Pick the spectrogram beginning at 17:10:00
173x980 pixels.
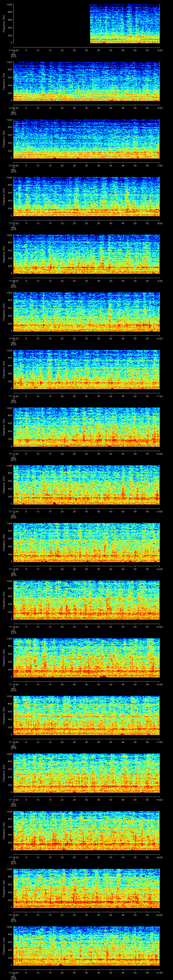[x=87, y=370]
